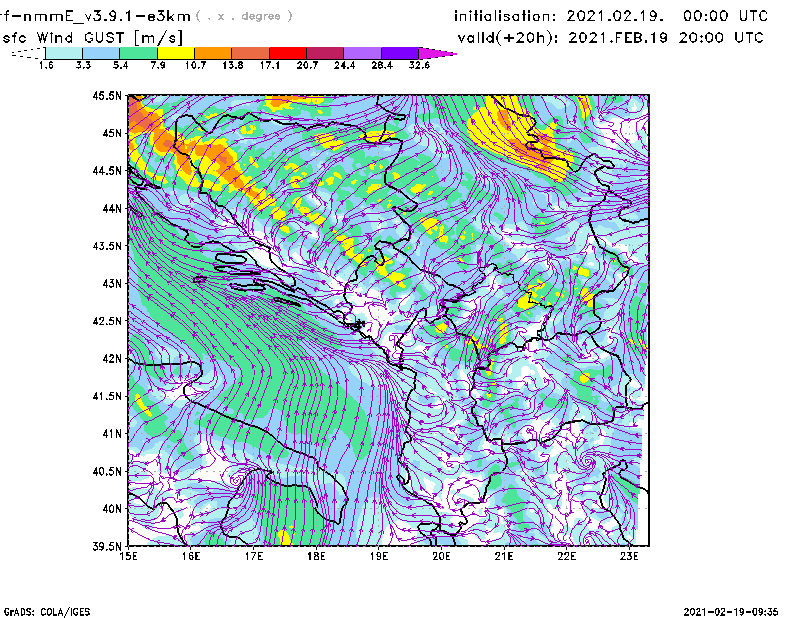Viewport: 800px width, 618px height.
Task: Click the 41.5N latitude axis label
Action: (107, 396)
